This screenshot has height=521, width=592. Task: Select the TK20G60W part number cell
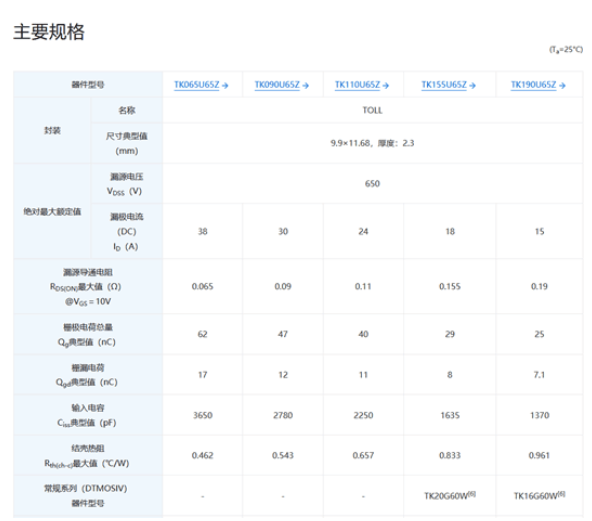click(450, 495)
